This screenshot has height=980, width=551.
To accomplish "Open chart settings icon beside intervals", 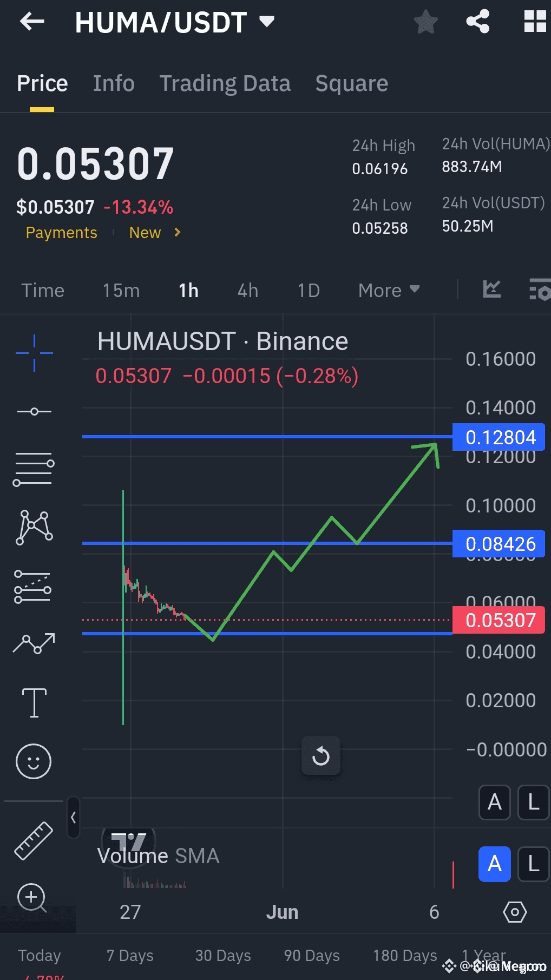I will click(540, 289).
